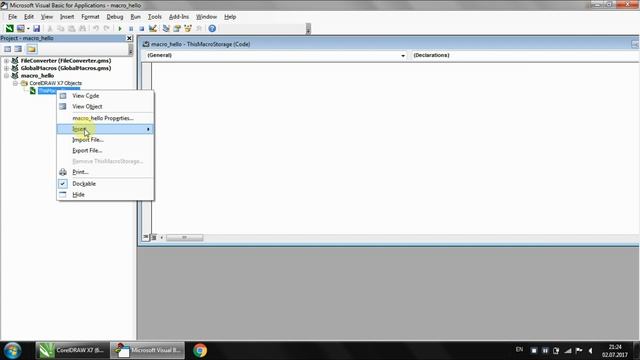Click the code window horizontal scrollbar thumb

tap(184, 237)
